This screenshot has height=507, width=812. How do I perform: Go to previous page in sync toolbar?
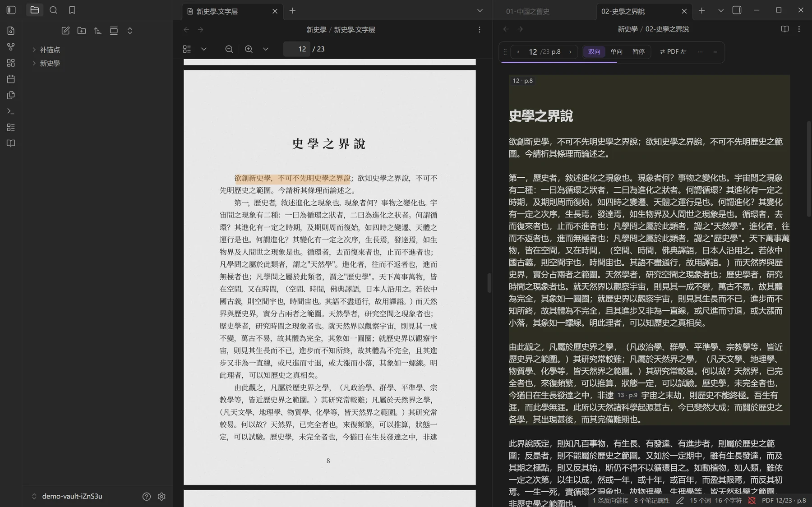pos(518,52)
